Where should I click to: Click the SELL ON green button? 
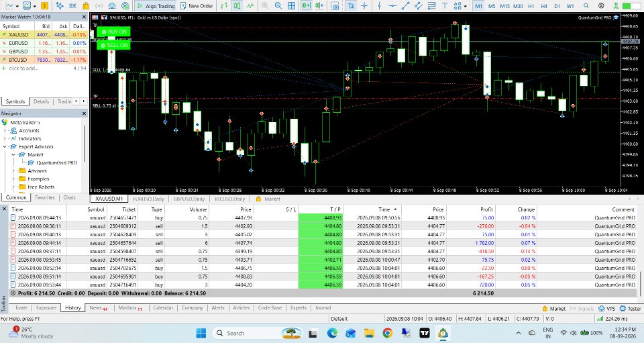tap(114, 45)
